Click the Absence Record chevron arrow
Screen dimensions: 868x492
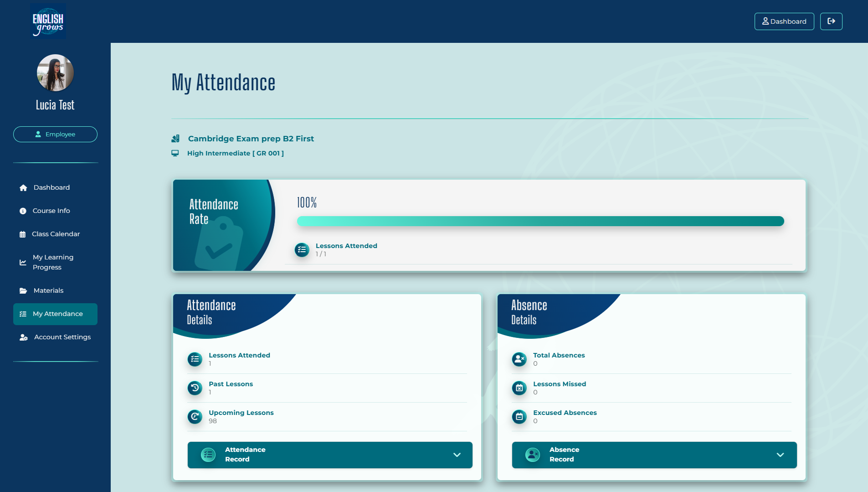coord(781,455)
